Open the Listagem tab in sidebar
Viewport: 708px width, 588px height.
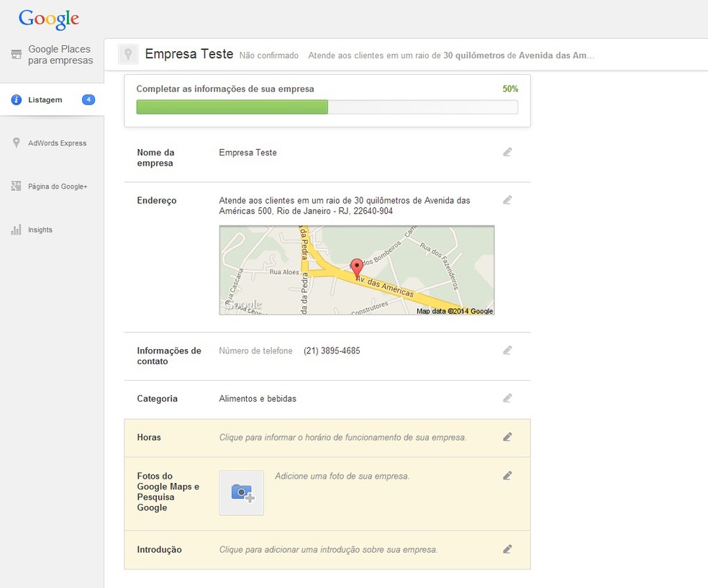(45, 100)
